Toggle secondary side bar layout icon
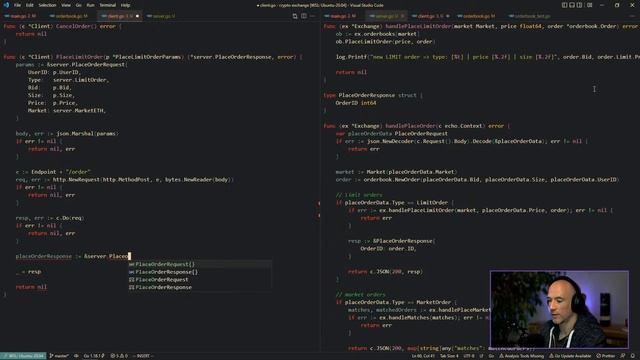Image resolution: width=640 pixels, height=360 pixels. [579, 5]
